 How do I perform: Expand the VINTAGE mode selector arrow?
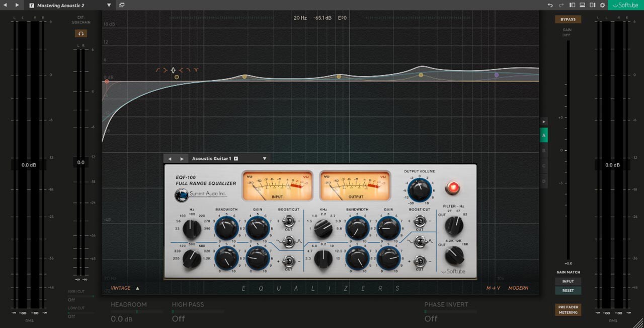(137, 288)
